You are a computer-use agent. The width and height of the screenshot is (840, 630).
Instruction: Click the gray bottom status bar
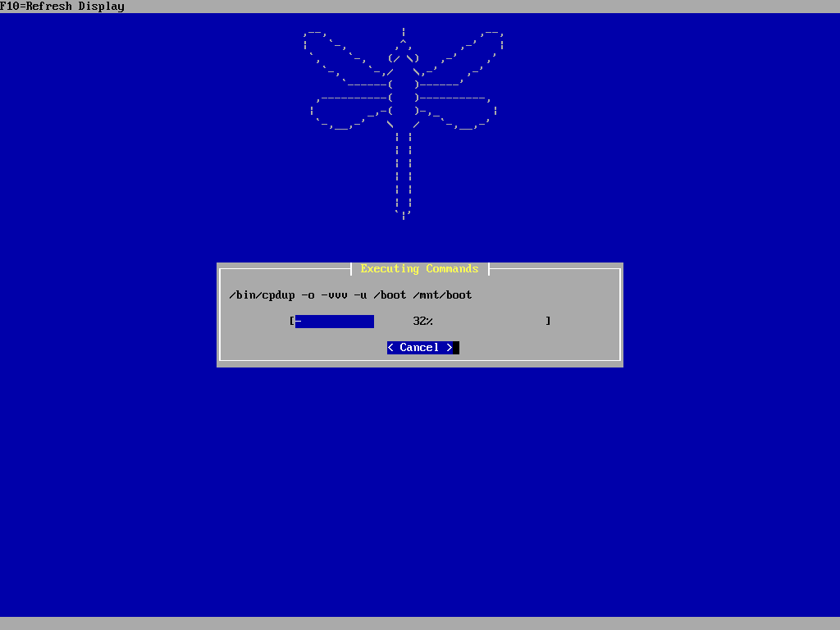pyautogui.click(x=420, y=623)
